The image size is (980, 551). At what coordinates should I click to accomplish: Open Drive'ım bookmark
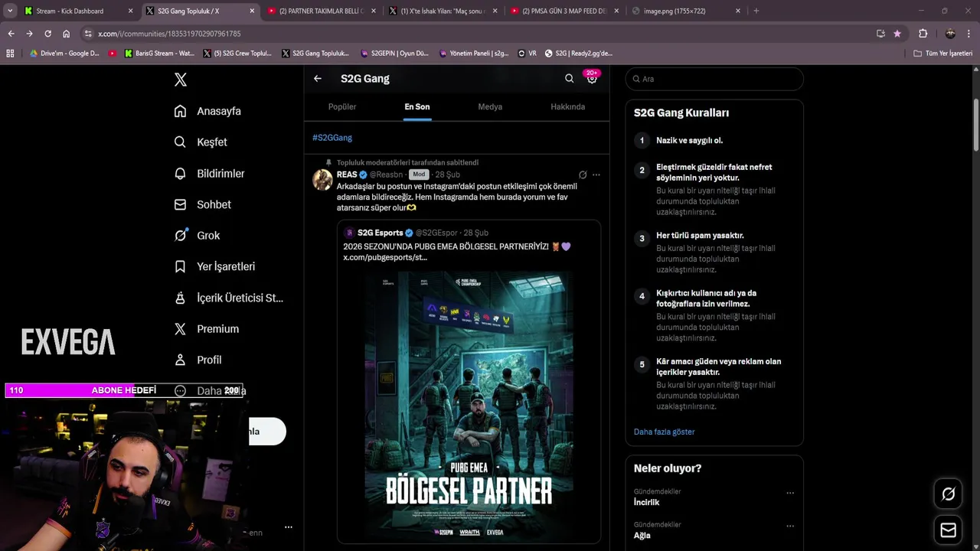click(64, 54)
